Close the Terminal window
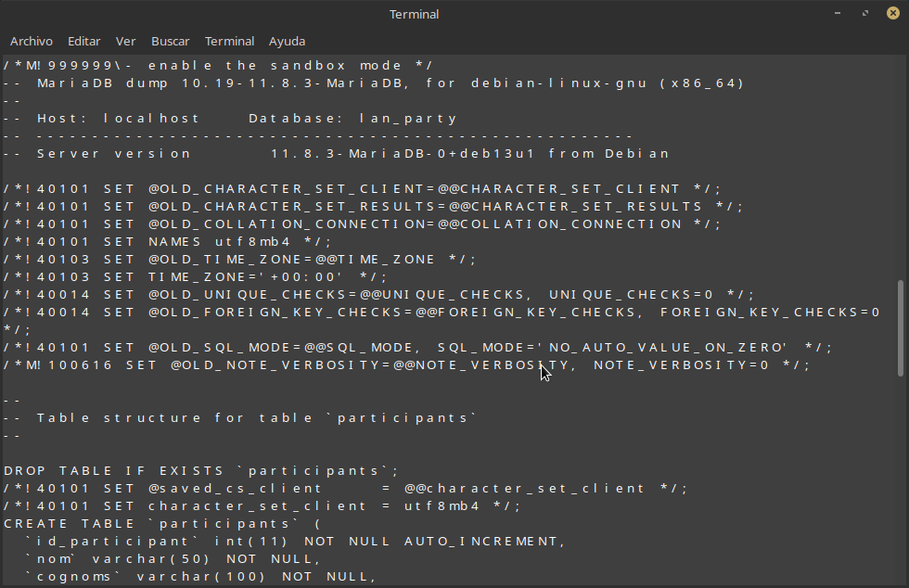The width and height of the screenshot is (909, 588). 890,14
